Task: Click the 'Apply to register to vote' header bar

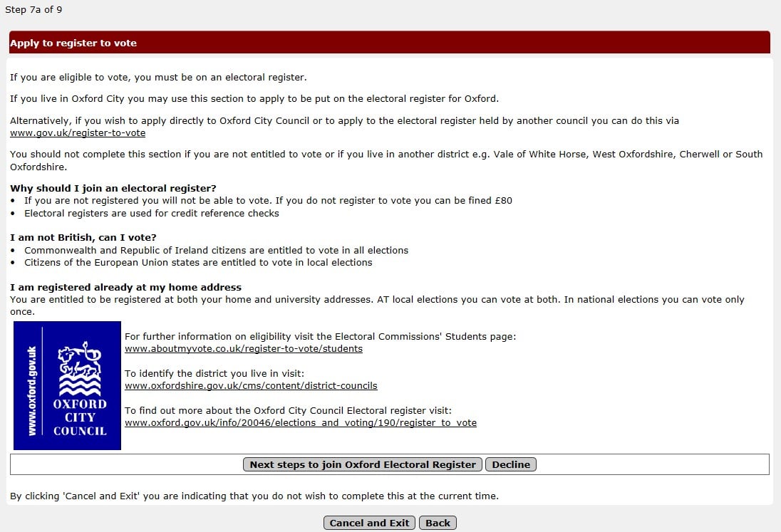Action: coord(389,43)
